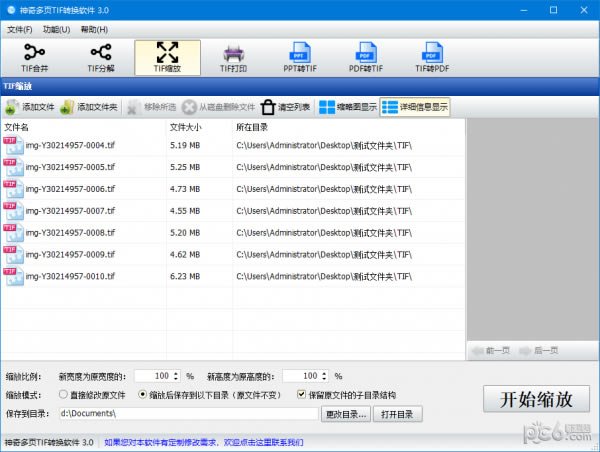Viewport: 600px width, 452px height.
Task: Click TIF icon of img-Y30214957-0007.tif
Action: tap(13, 210)
